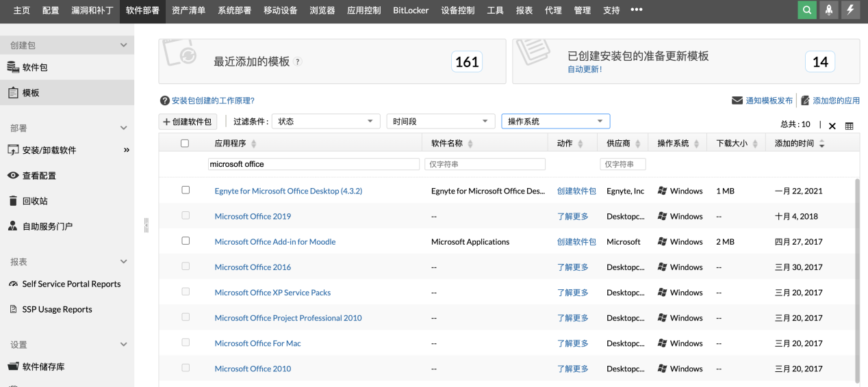Click the lightning bolt quick actions icon
The width and height of the screenshot is (868, 387).
851,10
